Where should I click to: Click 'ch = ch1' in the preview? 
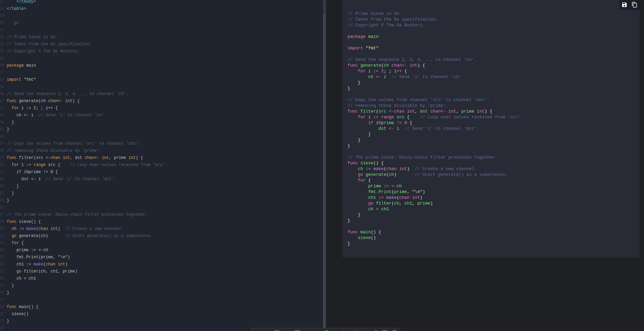[378, 209]
